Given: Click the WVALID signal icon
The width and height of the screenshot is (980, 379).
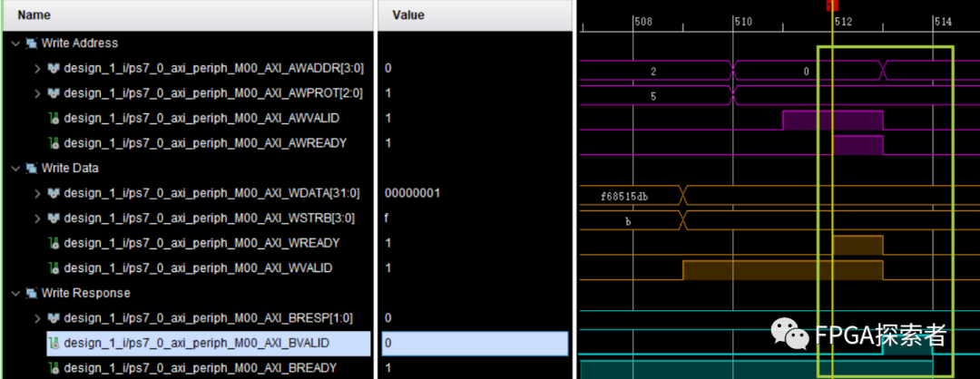Looking at the screenshot, I should [x=54, y=267].
